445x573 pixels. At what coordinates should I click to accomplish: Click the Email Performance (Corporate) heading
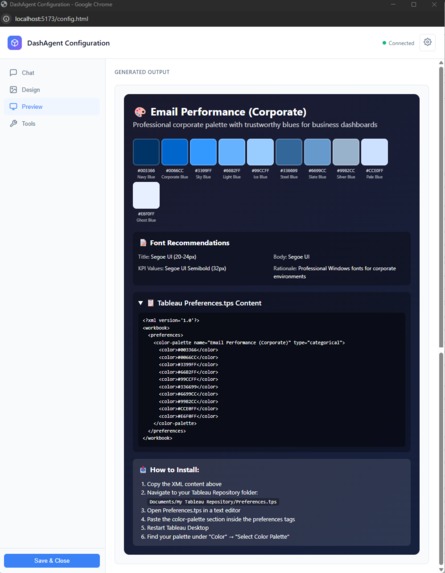pyautogui.click(x=228, y=112)
